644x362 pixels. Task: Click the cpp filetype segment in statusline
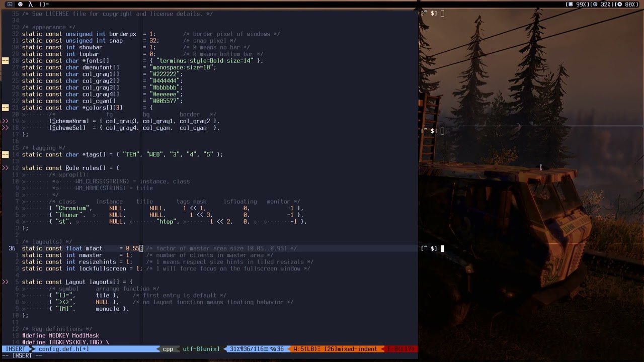tap(168, 349)
